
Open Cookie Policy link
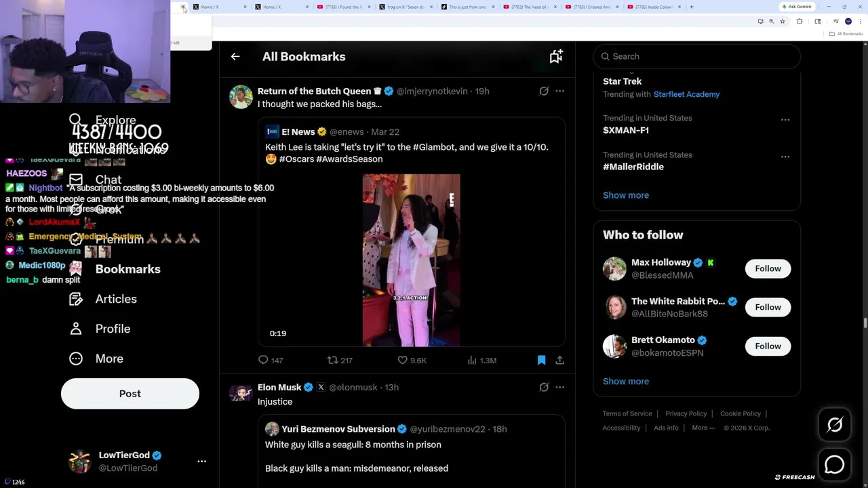tap(741, 413)
